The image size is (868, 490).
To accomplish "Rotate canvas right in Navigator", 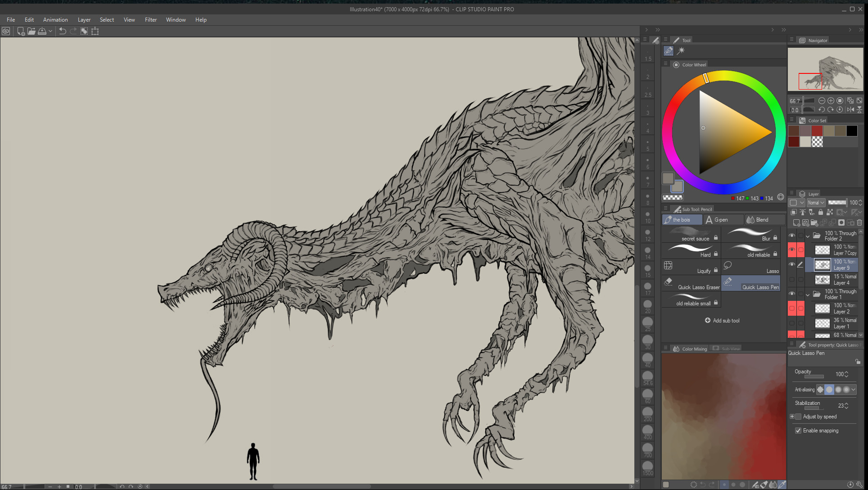I will click(x=831, y=109).
